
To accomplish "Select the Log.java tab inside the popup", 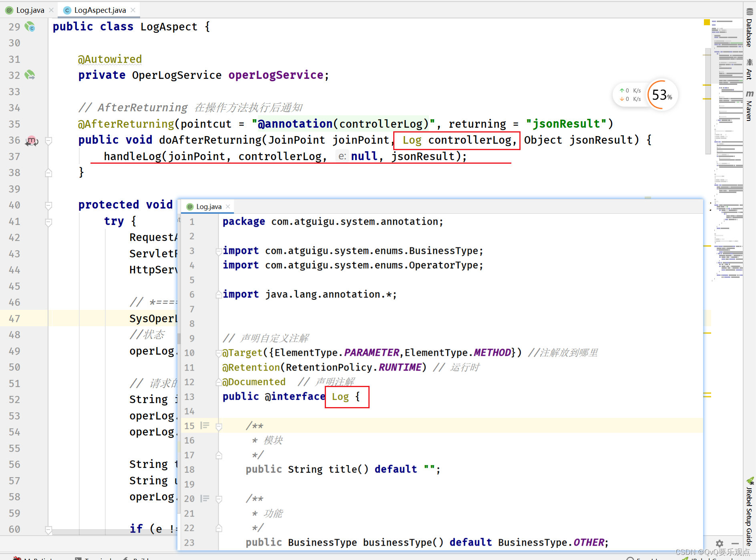I will [209, 207].
